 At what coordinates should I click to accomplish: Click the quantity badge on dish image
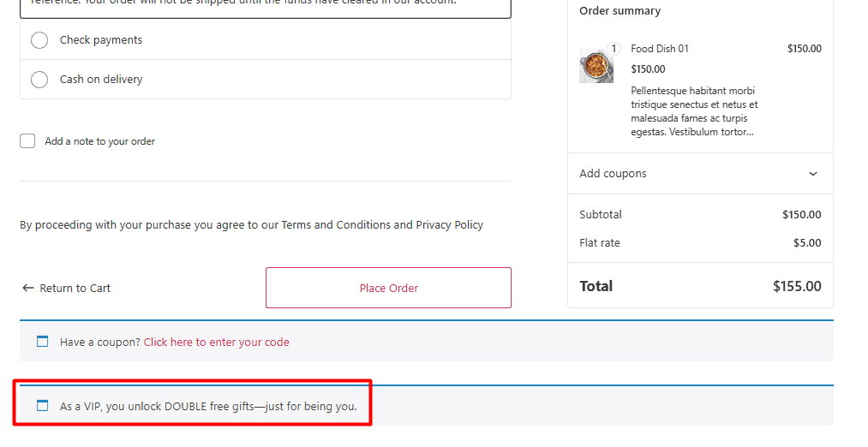click(614, 49)
